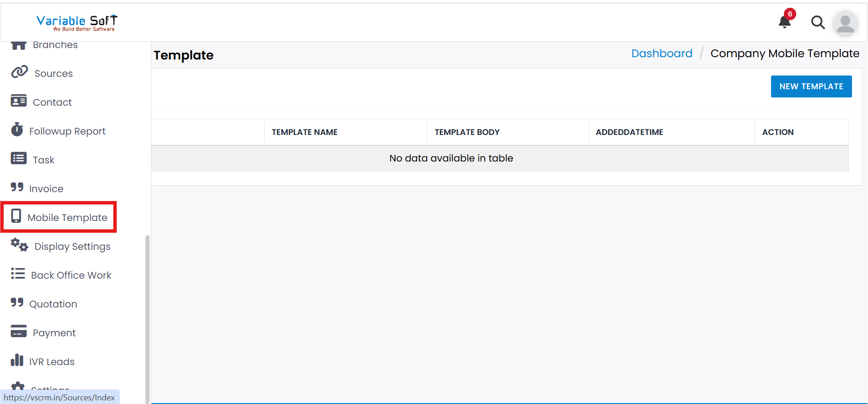The image size is (868, 404).
Task: Sort by the AddedDateTime column header
Action: coord(629,132)
